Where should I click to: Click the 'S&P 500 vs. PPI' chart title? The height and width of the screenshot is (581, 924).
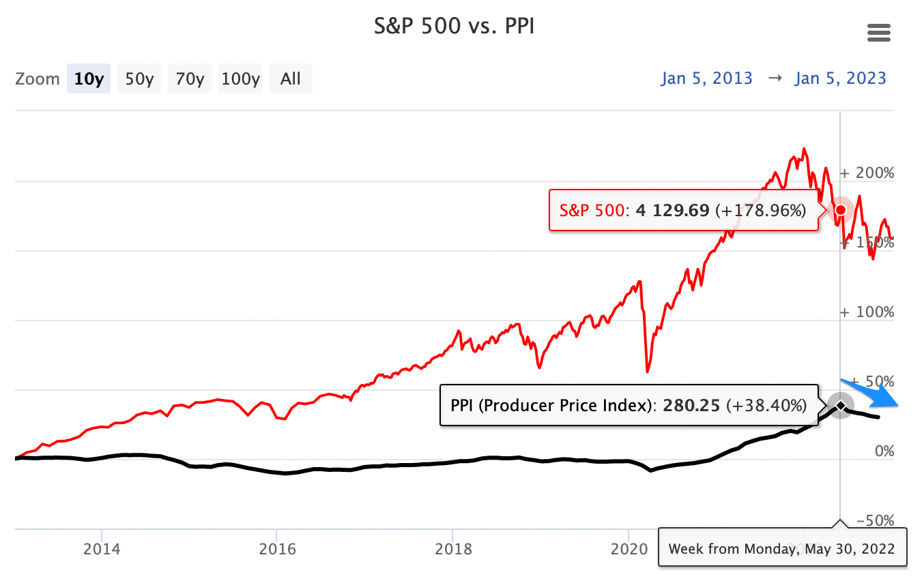coord(454,27)
